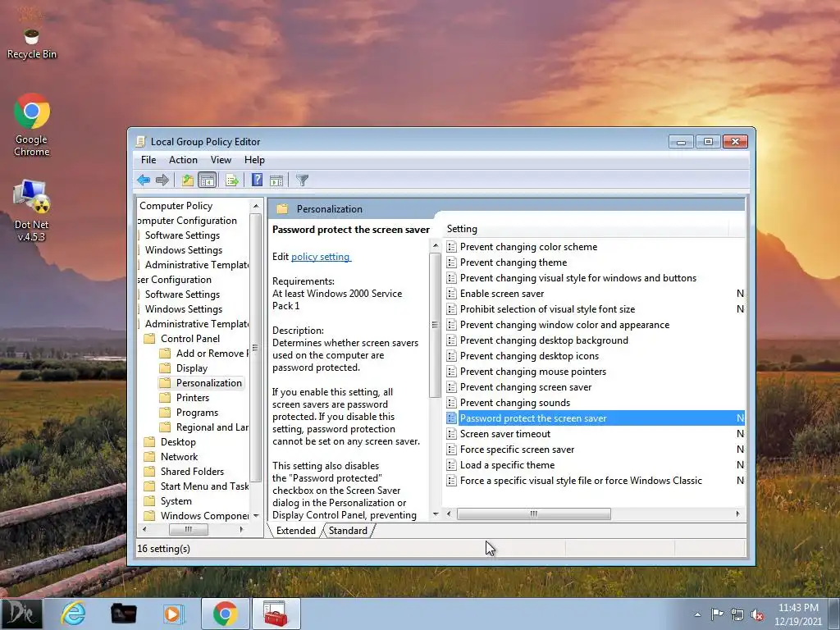Click tree pane vertical scroll up arrow
The height and width of the screenshot is (630, 840).
(256, 206)
